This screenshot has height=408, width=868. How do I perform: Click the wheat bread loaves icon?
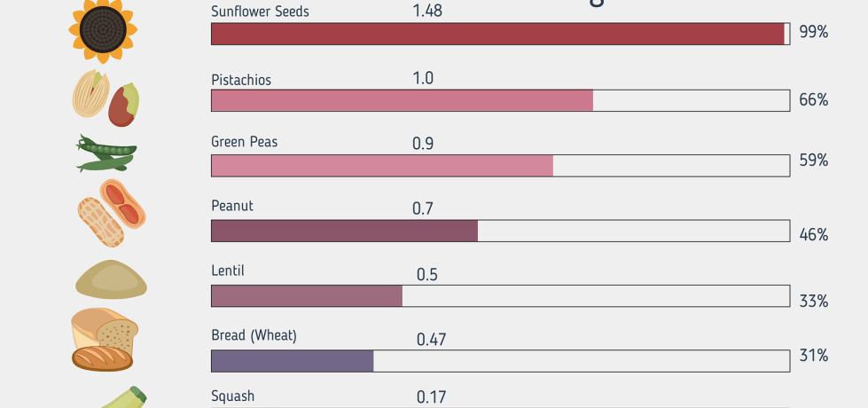(x=104, y=340)
